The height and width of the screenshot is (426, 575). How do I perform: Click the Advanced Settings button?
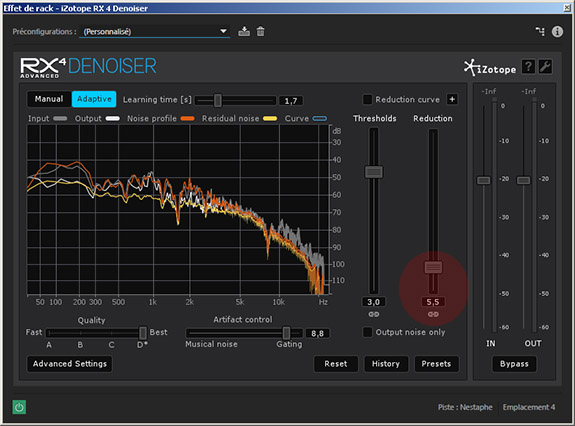point(70,364)
